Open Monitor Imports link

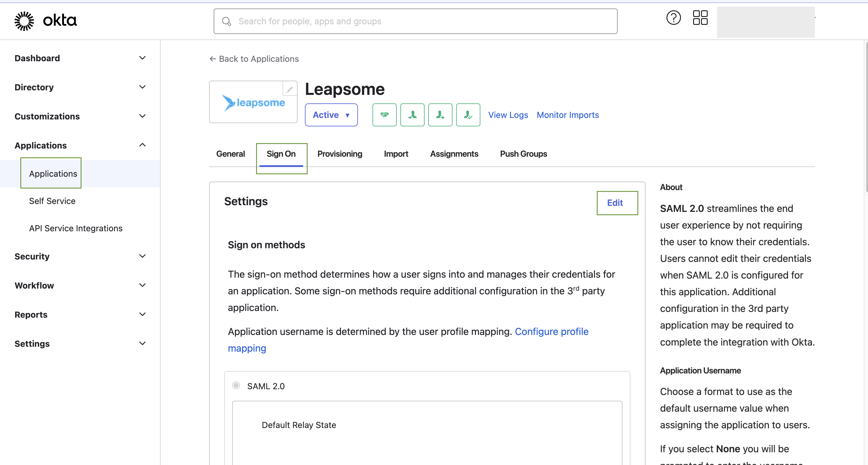[568, 115]
